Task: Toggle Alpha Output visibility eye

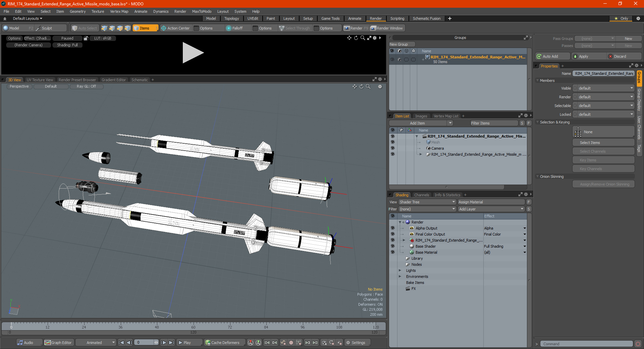Action: [x=392, y=228]
